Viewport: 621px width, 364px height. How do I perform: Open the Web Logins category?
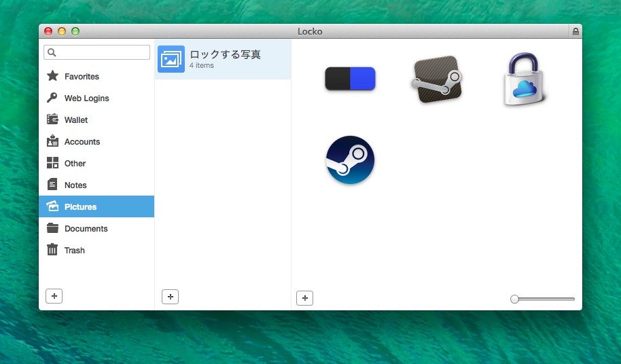pos(87,98)
